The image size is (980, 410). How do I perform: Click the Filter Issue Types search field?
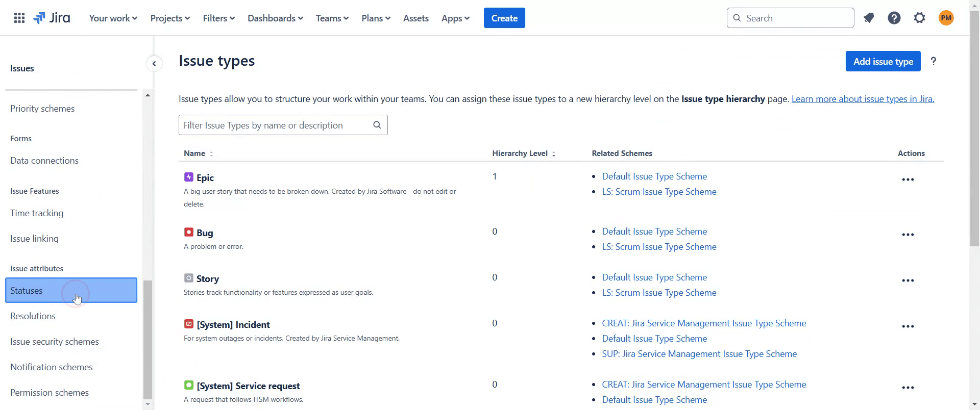[276, 125]
